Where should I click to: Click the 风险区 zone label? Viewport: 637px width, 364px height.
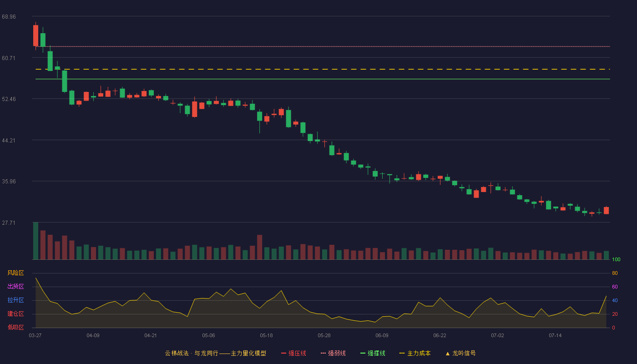pos(15,273)
